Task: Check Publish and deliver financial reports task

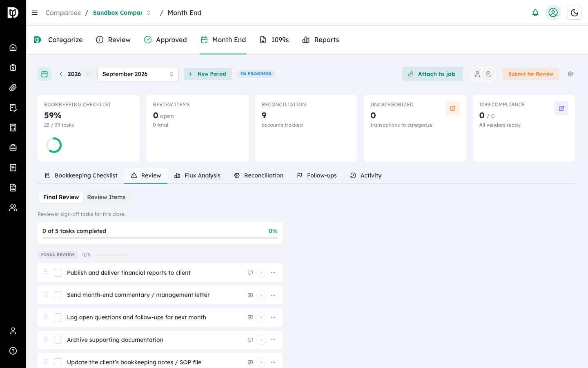Action: pos(58,273)
